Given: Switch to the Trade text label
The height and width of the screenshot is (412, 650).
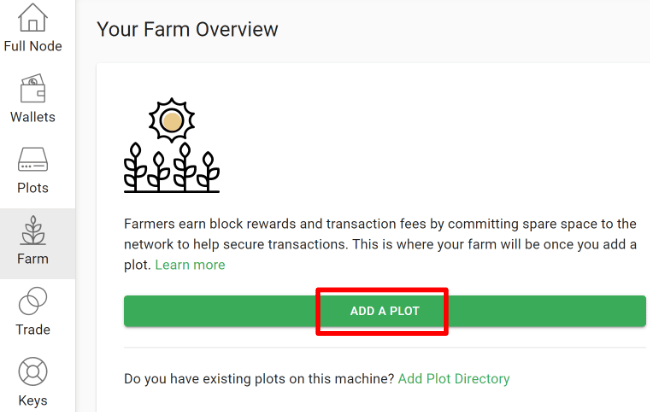Looking at the screenshot, I should click(33, 330).
